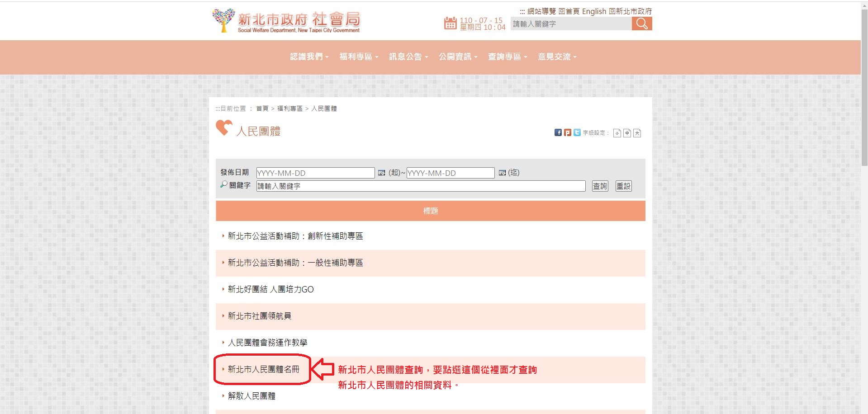Open the 新北市人民團體名冊 link

coord(263,369)
